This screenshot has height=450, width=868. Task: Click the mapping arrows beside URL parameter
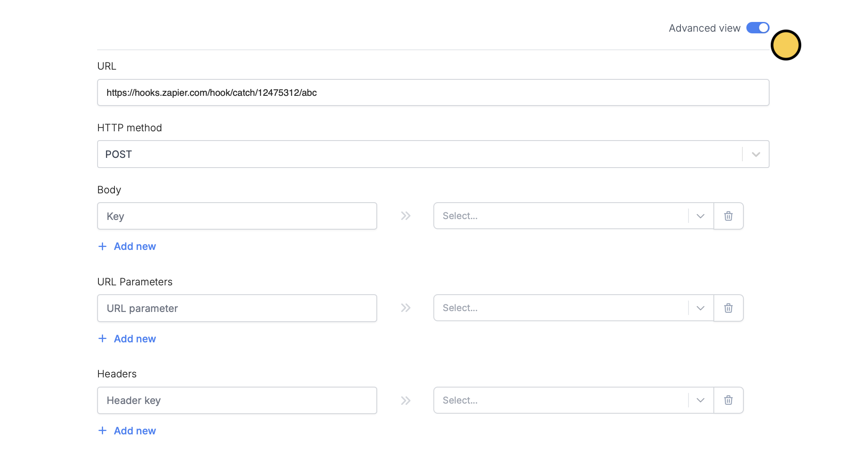405,308
